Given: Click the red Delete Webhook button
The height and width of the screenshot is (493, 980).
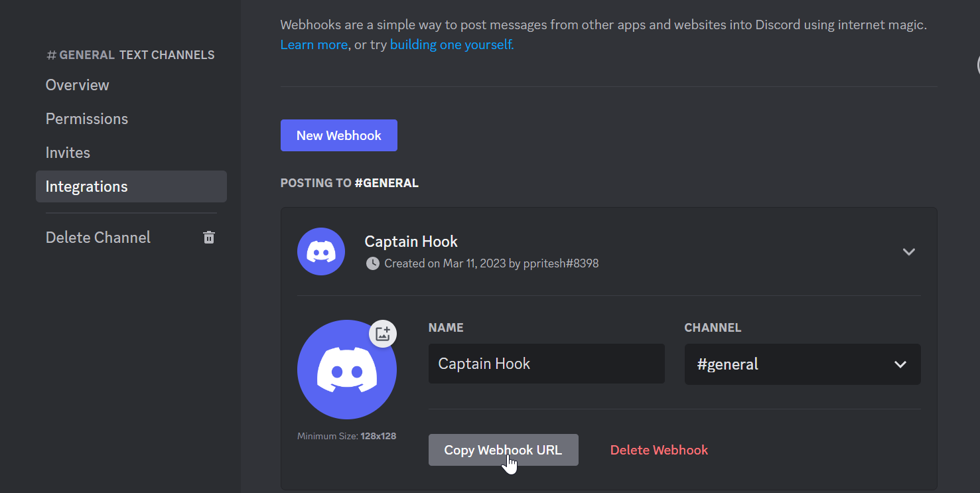Looking at the screenshot, I should [659, 450].
